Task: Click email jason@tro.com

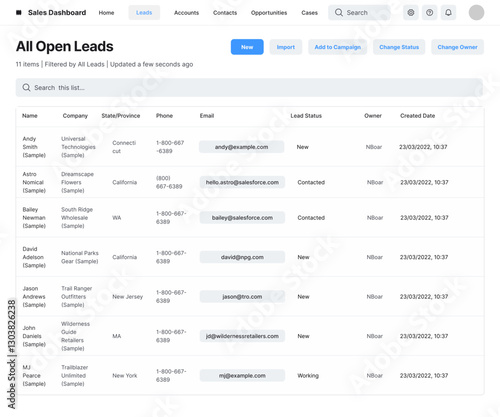Action: (242, 297)
